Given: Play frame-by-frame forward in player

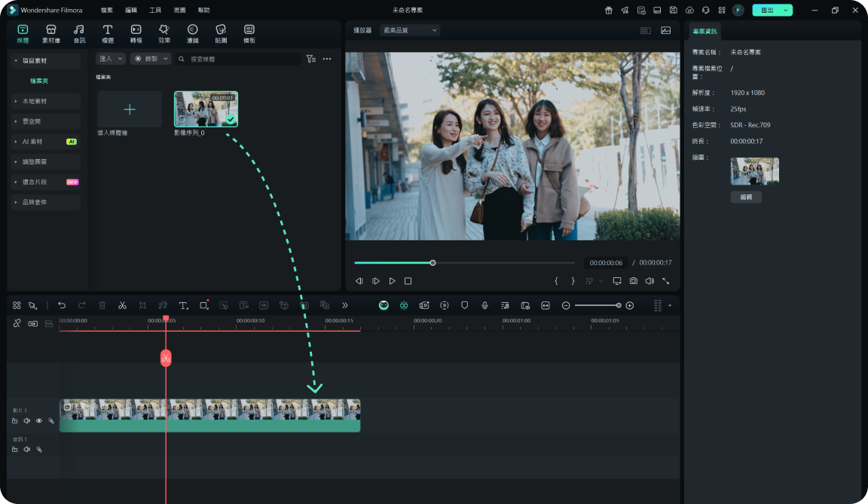Looking at the screenshot, I should point(376,281).
